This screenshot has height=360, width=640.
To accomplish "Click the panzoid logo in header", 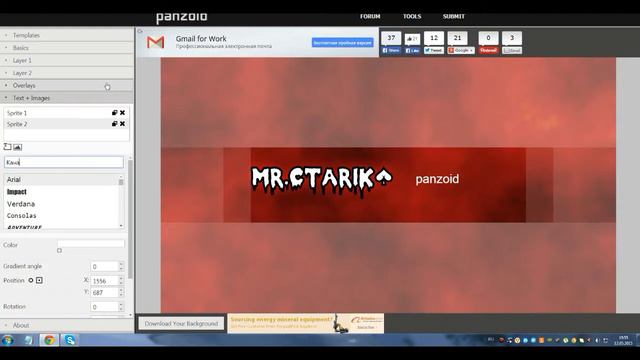I will pos(182,18).
